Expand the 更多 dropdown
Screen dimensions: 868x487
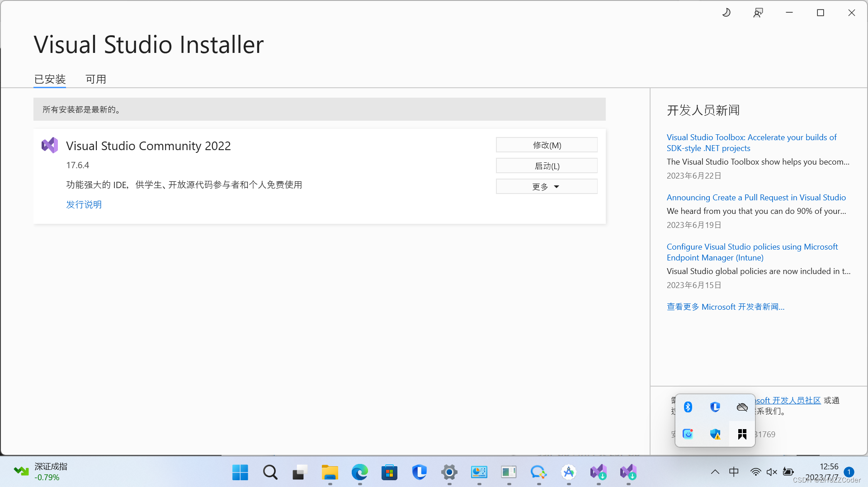point(547,187)
